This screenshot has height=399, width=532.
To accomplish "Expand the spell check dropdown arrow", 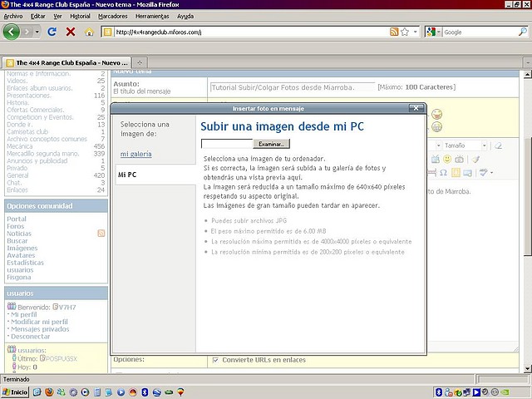I will 491,173.
